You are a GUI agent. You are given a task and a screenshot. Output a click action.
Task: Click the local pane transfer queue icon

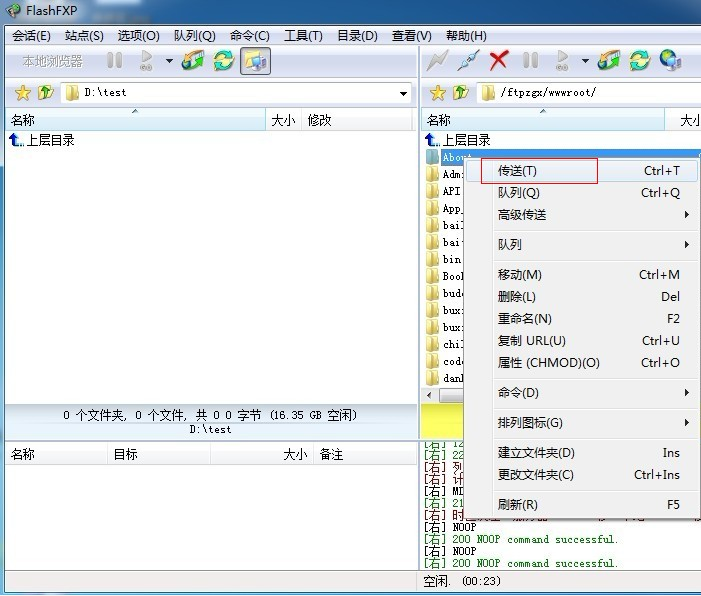[192, 61]
